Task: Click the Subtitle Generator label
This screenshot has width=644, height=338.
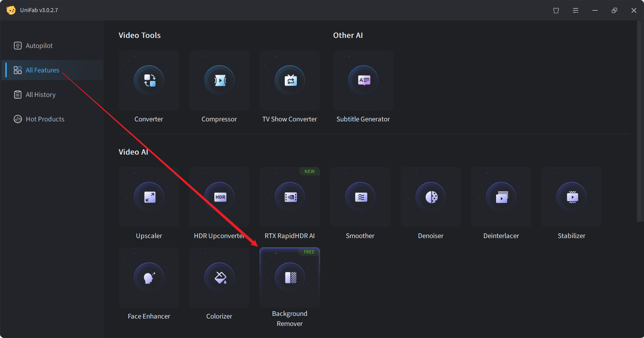Action: pyautogui.click(x=363, y=119)
